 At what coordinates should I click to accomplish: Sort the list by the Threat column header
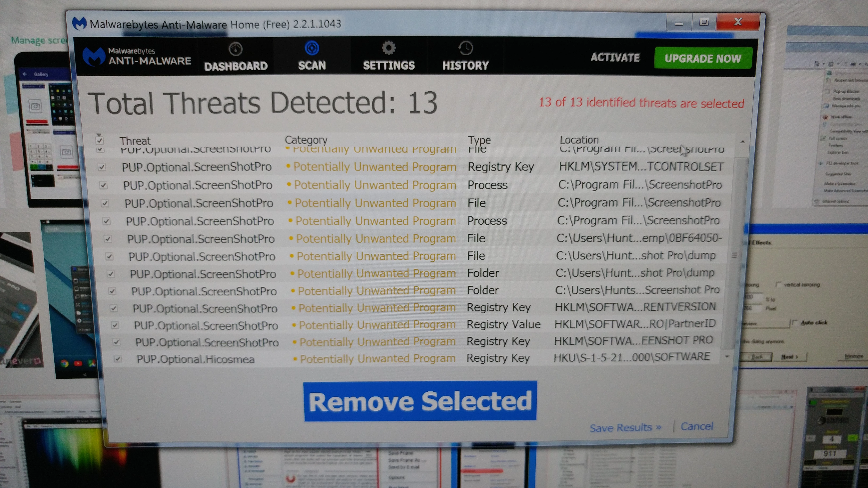(135, 141)
